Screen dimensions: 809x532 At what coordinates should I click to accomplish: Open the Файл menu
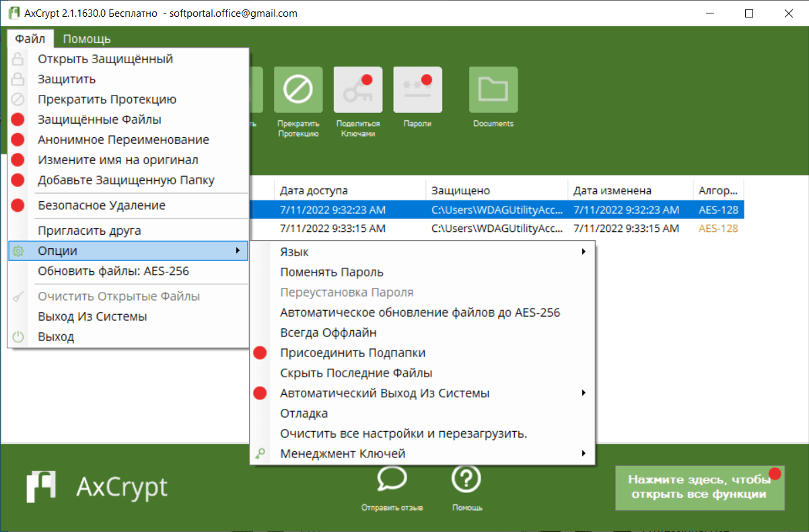pyautogui.click(x=30, y=39)
